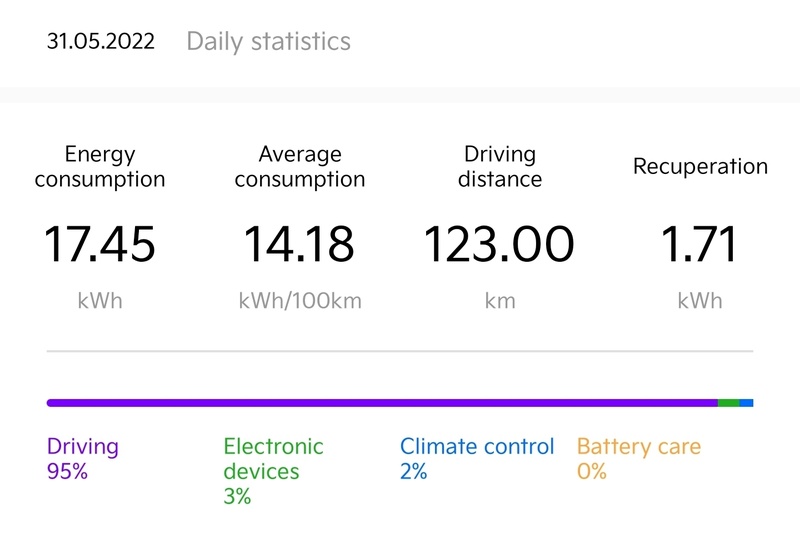Viewport: 800px width, 533px height.
Task: Select the Driving 95% legend entry
Action: [83, 458]
